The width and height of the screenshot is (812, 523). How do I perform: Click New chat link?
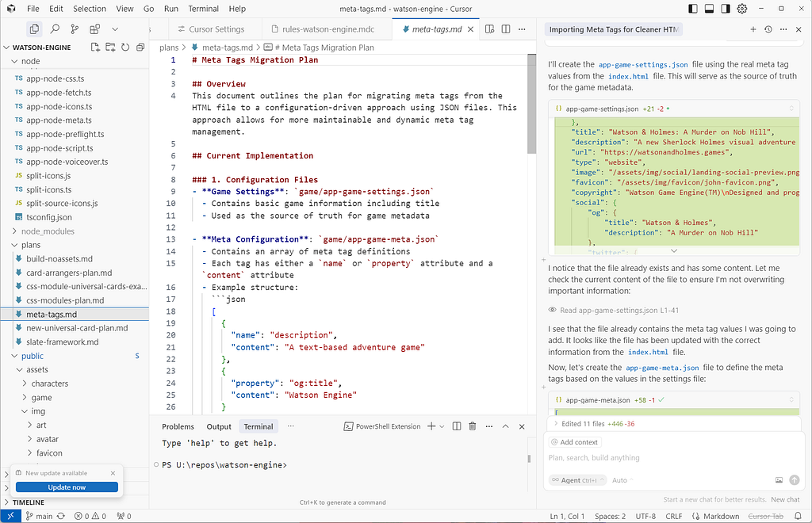[x=785, y=500]
